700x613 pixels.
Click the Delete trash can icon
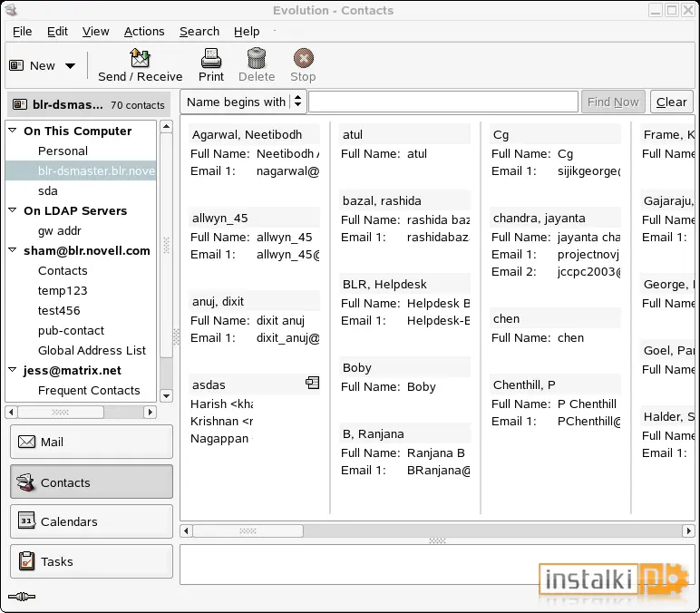[x=257, y=58]
